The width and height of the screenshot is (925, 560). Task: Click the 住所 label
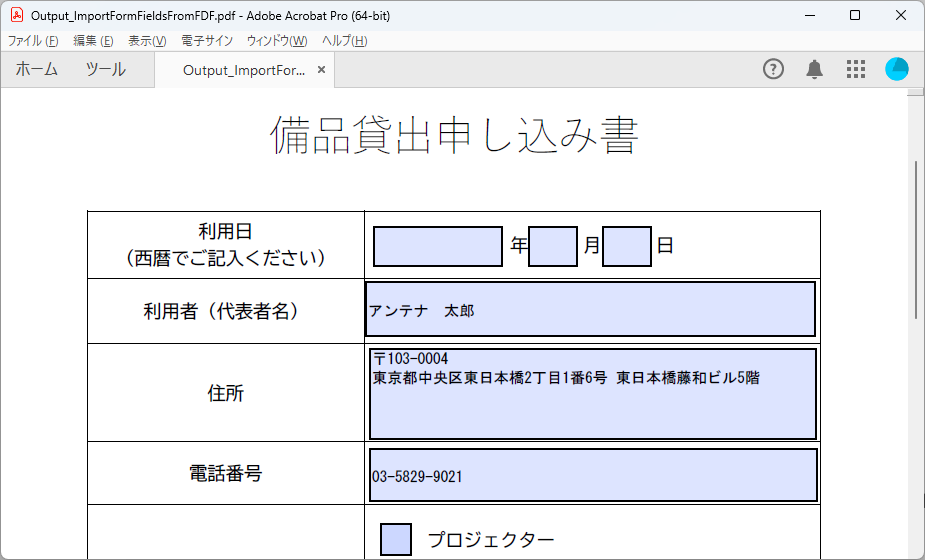point(225,393)
